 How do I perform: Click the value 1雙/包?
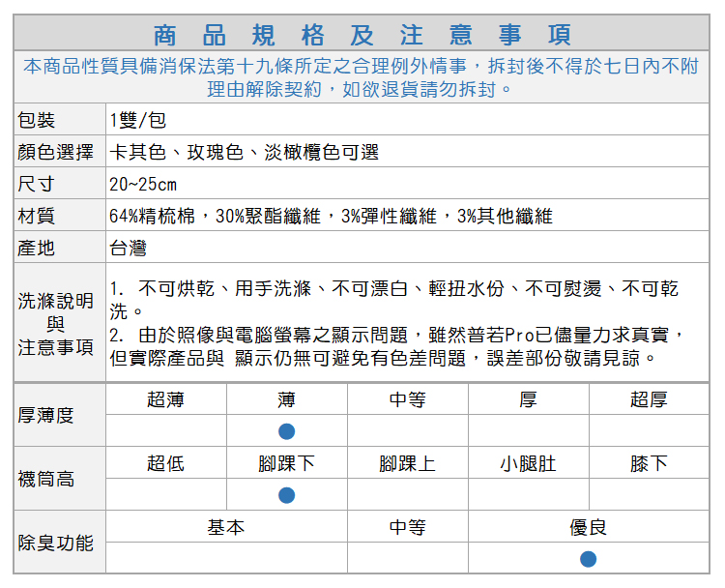(x=138, y=120)
